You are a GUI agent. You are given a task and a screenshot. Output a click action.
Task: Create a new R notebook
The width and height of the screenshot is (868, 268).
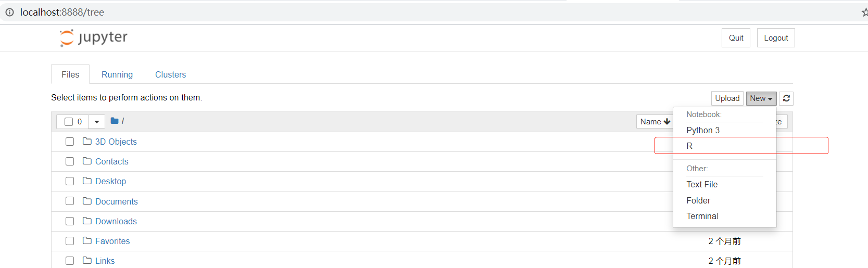(x=689, y=146)
